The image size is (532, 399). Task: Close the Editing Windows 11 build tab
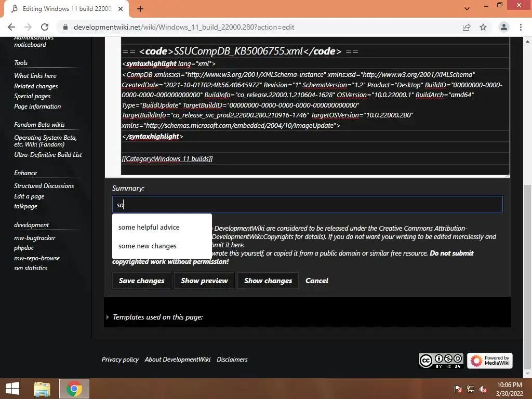click(x=121, y=9)
